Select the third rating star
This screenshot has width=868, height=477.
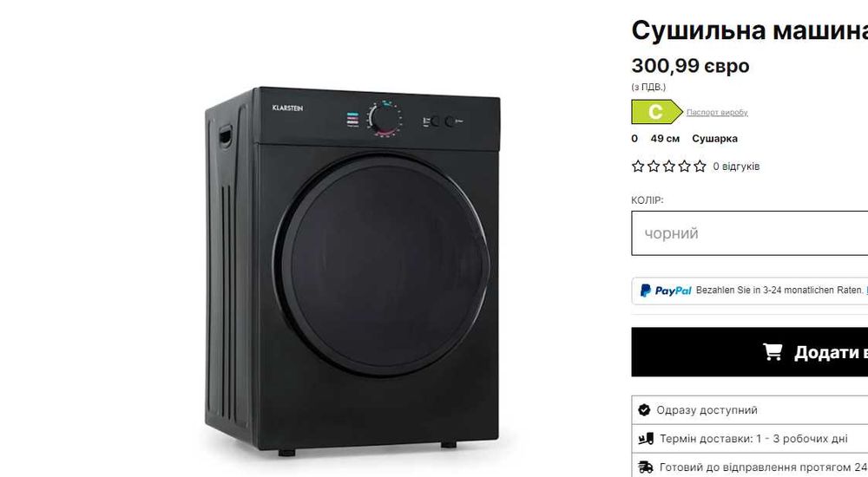pos(669,166)
